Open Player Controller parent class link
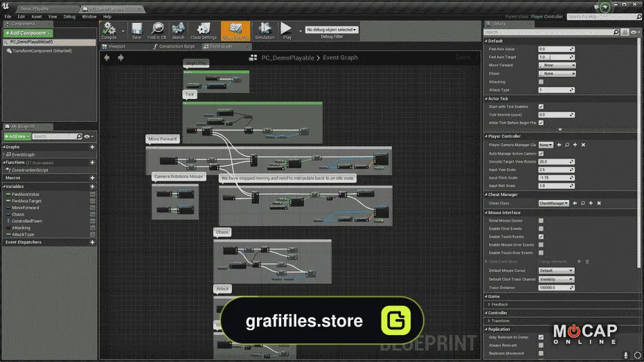This screenshot has width=644, height=362. (546, 17)
